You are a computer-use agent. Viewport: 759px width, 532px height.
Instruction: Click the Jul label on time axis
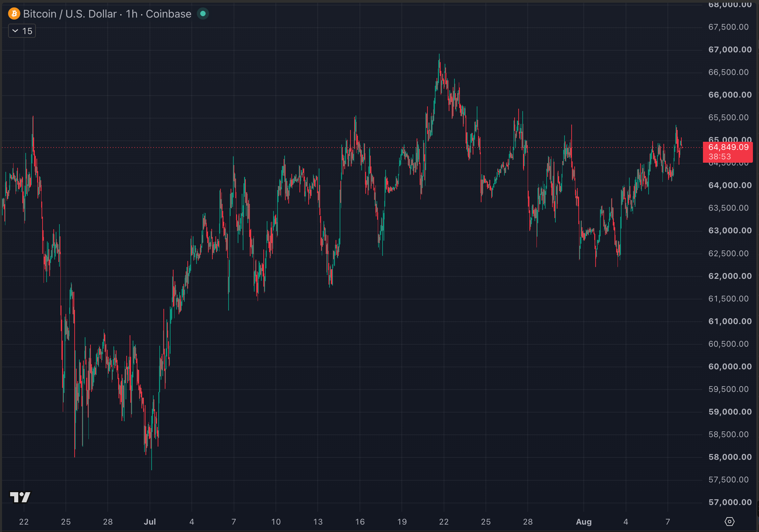[x=150, y=522]
